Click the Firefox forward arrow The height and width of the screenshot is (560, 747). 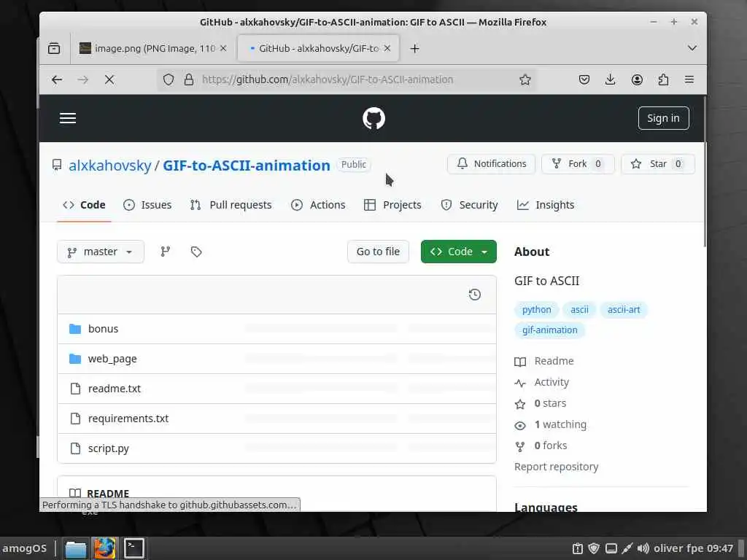pos(83,79)
